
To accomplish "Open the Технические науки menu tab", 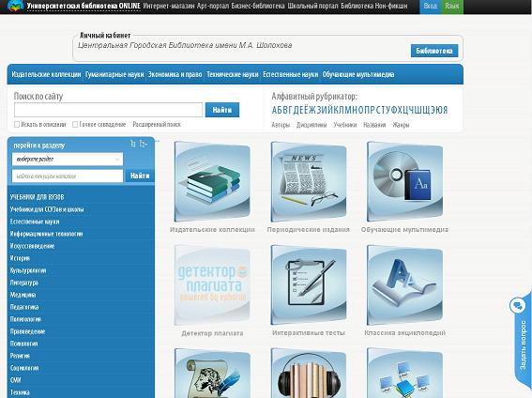I will point(233,74).
